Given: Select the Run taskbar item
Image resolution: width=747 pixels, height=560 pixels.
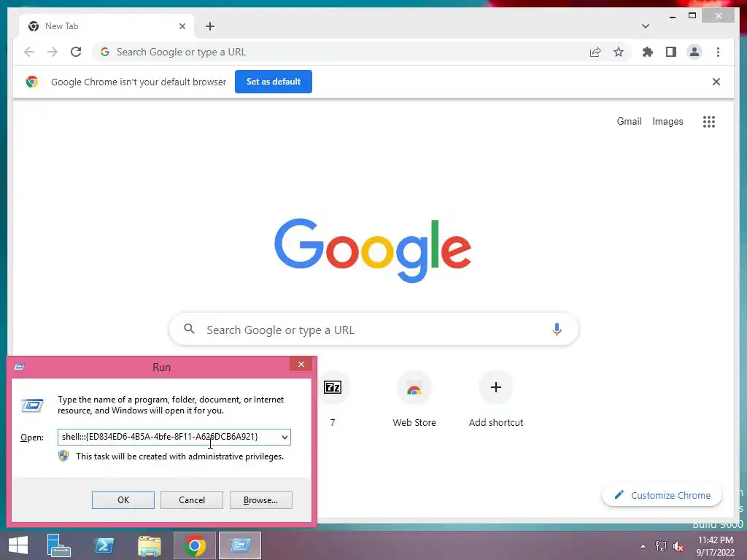Looking at the screenshot, I should 239,545.
